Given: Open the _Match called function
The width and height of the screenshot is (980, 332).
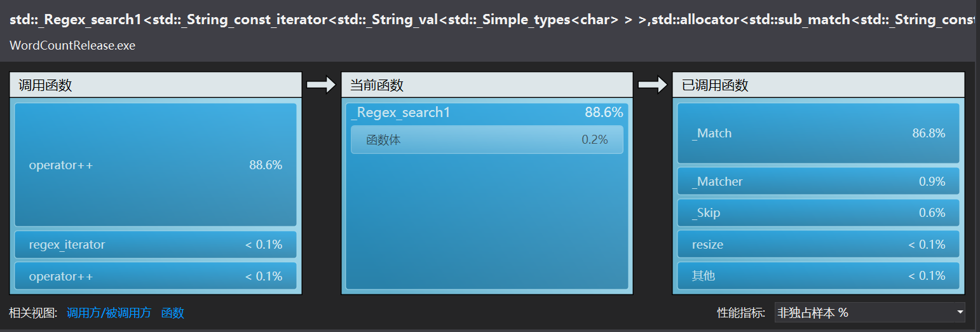Looking at the screenshot, I should pyautogui.click(x=818, y=134).
